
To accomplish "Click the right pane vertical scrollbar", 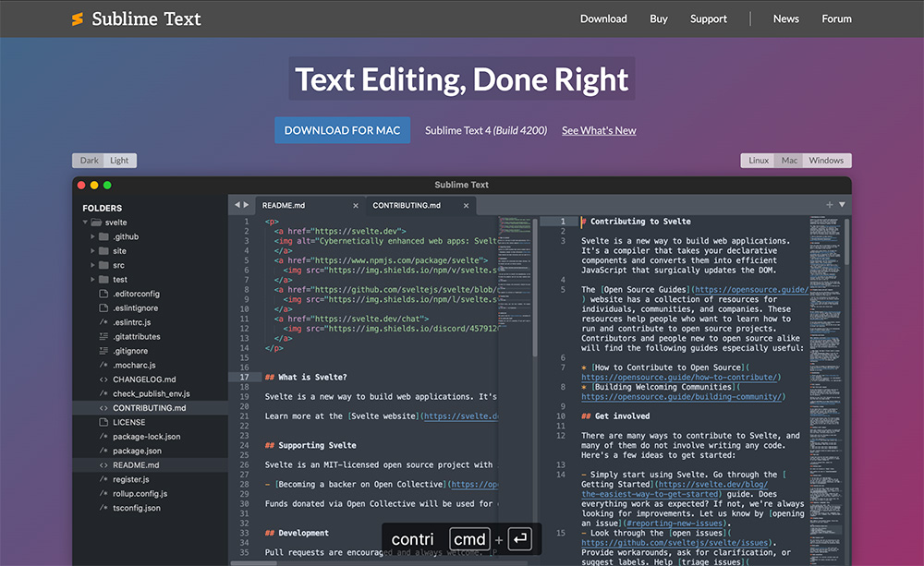I will (846, 242).
